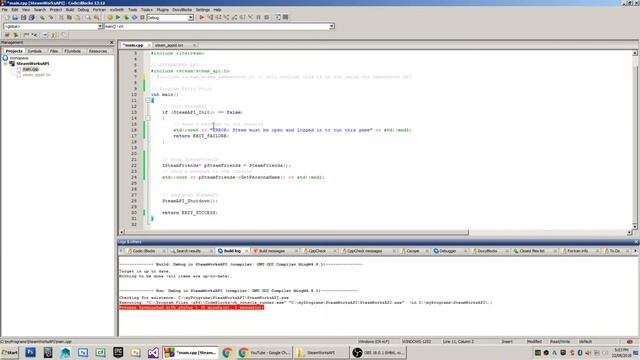The image size is (640, 360).
Task: Open the Debug build target dropdown
Action: (x=191, y=18)
